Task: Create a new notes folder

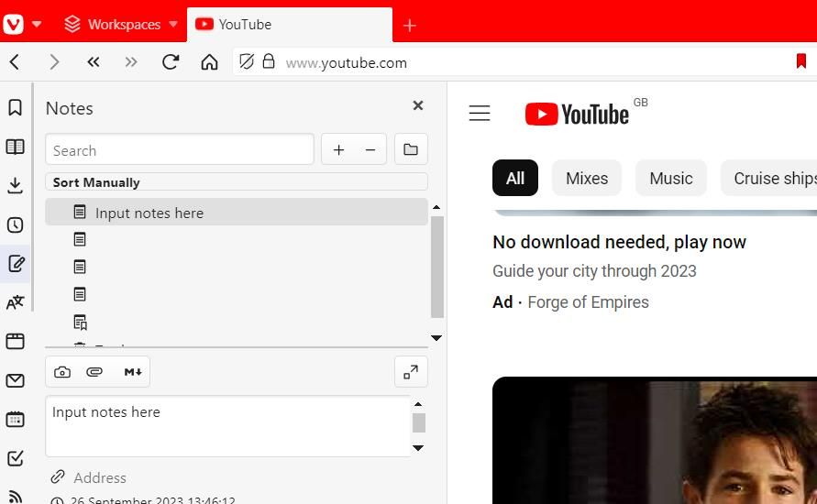Action: point(411,150)
